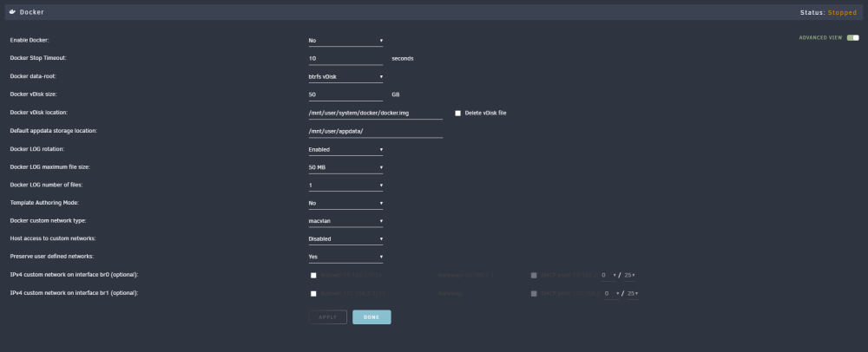The width and height of the screenshot is (868, 352).
Task: Click the 'Delete vDisk file' label text
Action: (x=485, y=113)
